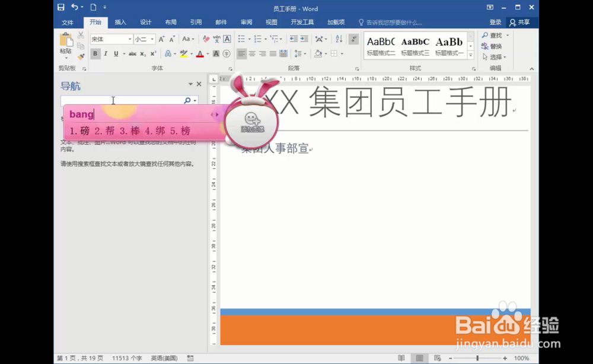Toggle underline formatting
Screen dimensions: 593x364
[116, 54]
